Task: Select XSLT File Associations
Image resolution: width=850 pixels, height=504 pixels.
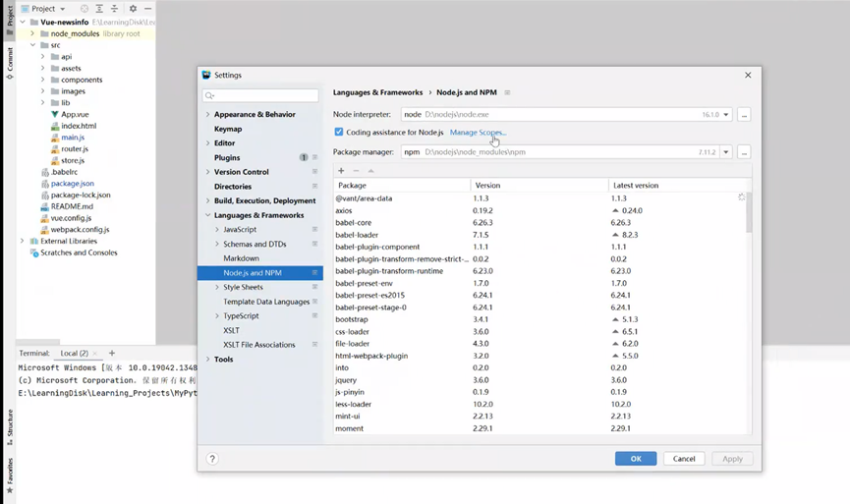Action: (x=259, y=345)
